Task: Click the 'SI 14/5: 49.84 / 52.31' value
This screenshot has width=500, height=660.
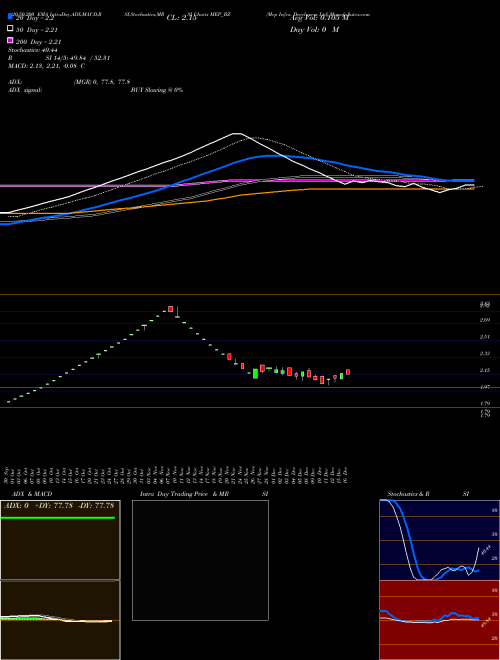Action: (x=78, y=58)
